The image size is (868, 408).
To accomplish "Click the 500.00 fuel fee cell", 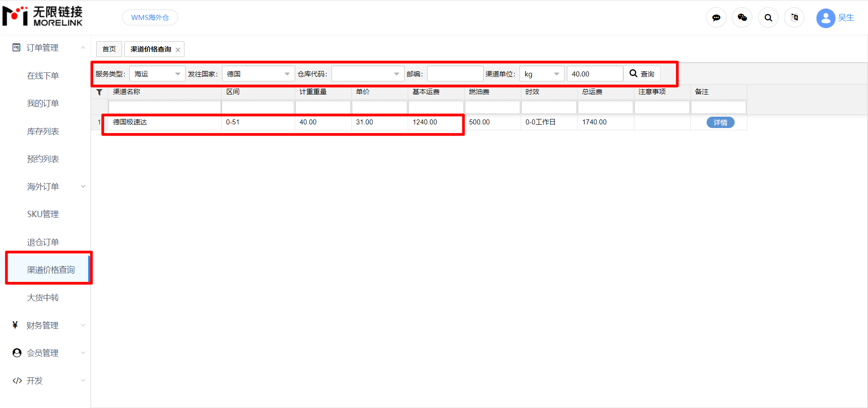I will coord(492,122).
